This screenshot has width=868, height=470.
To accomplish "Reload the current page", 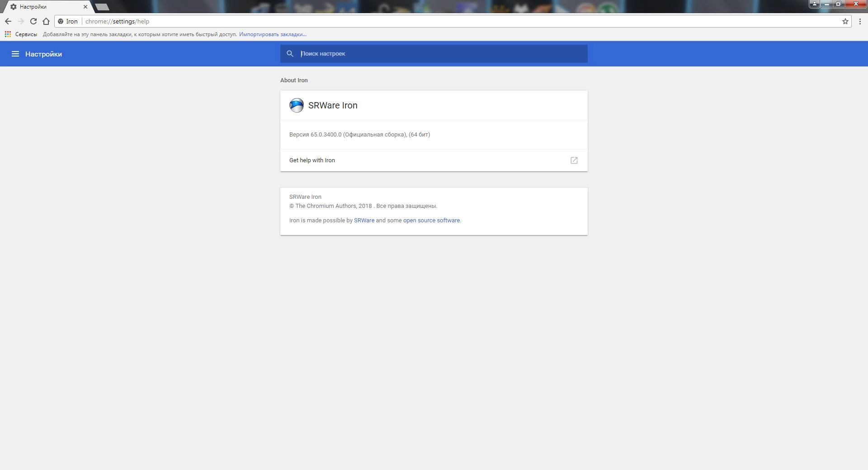I will (33, 21).
